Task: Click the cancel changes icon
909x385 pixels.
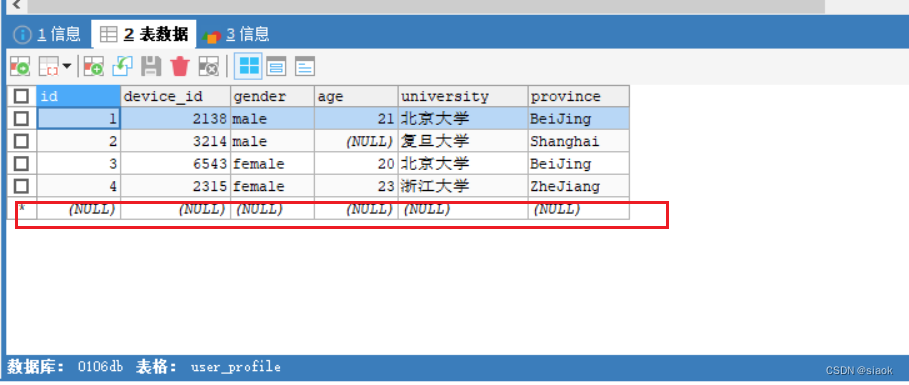Action: (x=209, y=67)
